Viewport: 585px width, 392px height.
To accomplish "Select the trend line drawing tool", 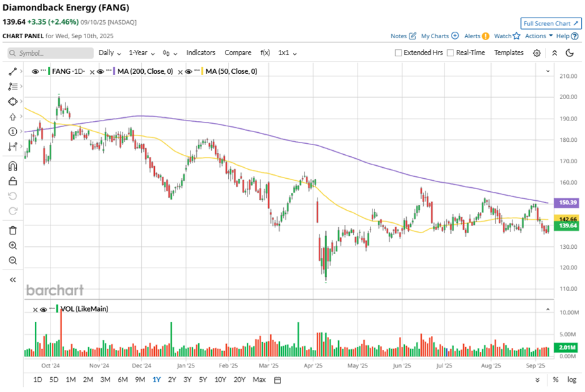I will pos(13,71).
